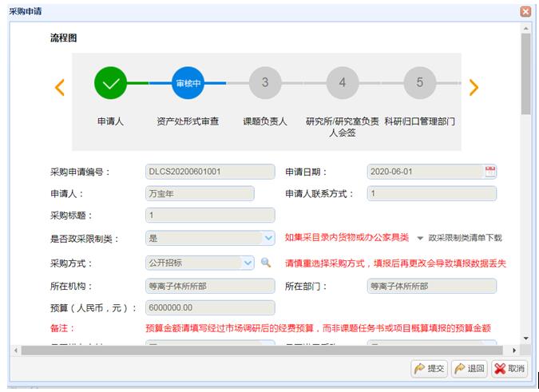
Task: Open the 采购方式 dropdown list
Action: (248, 263)
